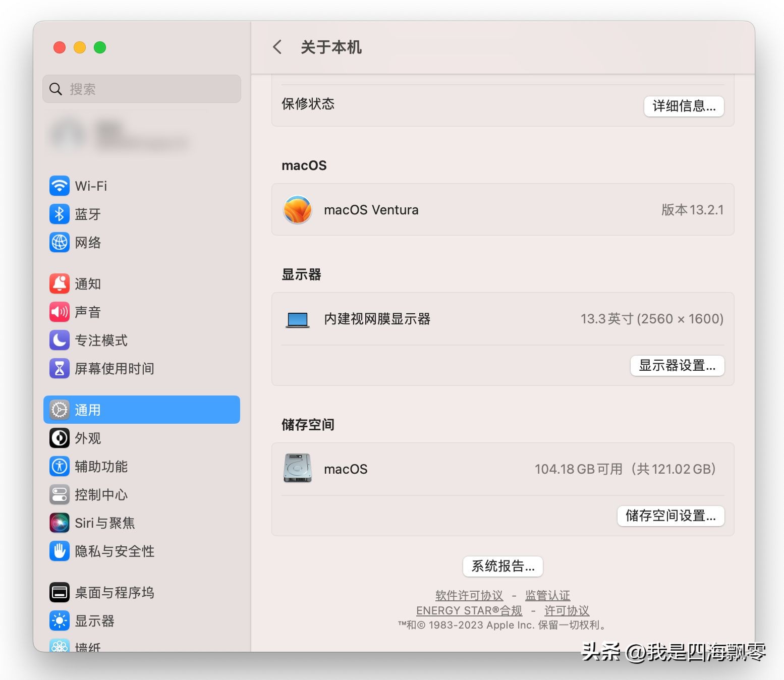Click the 详细信息 warranty details button

pyautogui.click(x=684, y=106)
